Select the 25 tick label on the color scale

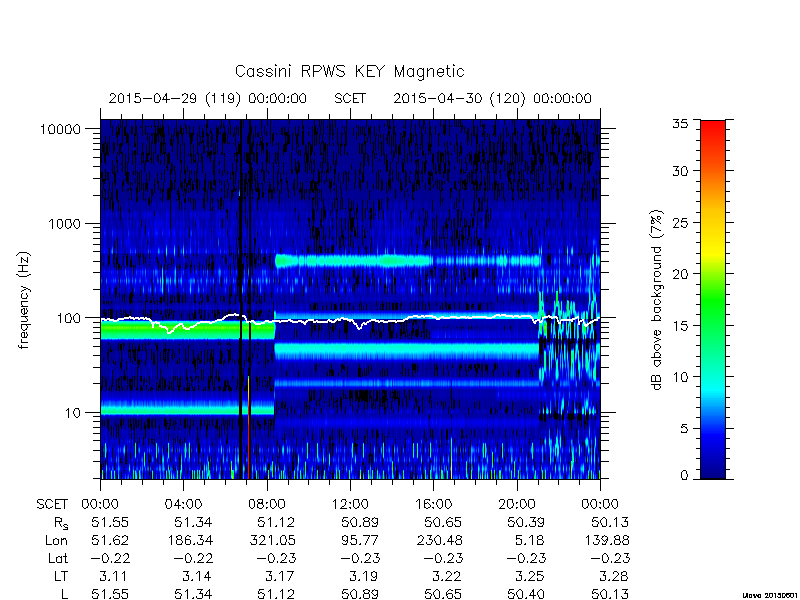click(x=680, y=223)
